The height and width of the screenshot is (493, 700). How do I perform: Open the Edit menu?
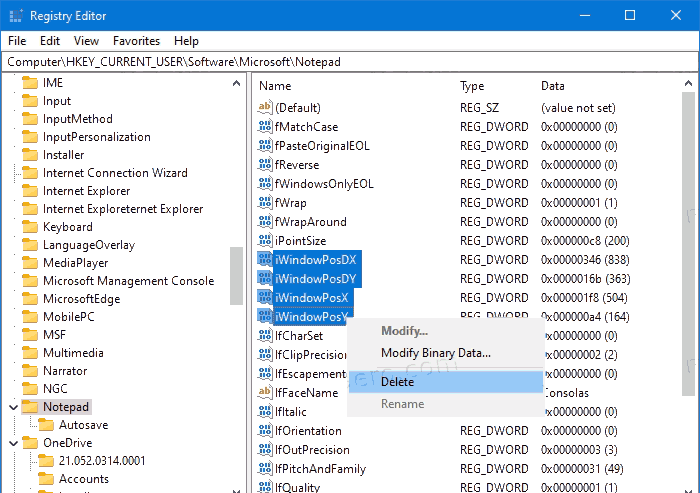pos(50,41)
